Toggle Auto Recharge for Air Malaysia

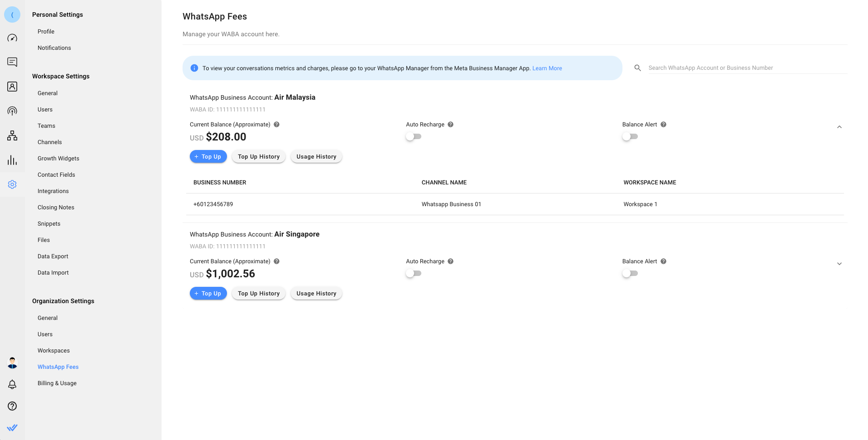pyautogui.click(x=414, y=136)
